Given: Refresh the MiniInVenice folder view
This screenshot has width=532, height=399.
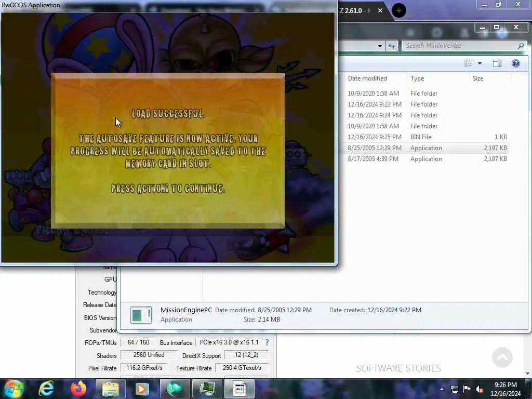Looking at the screenshot, I should 392,46.
